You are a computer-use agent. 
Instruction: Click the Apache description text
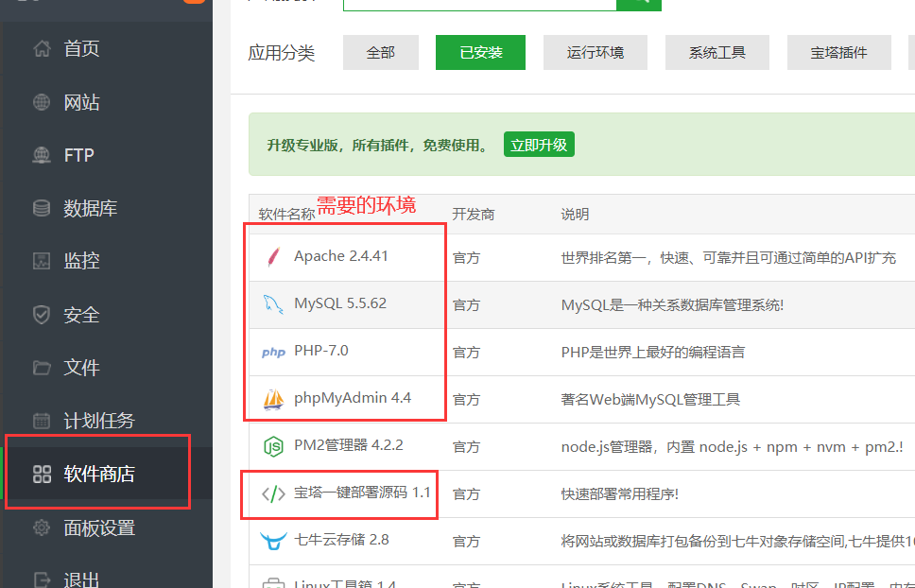click(x=728, y=258)
